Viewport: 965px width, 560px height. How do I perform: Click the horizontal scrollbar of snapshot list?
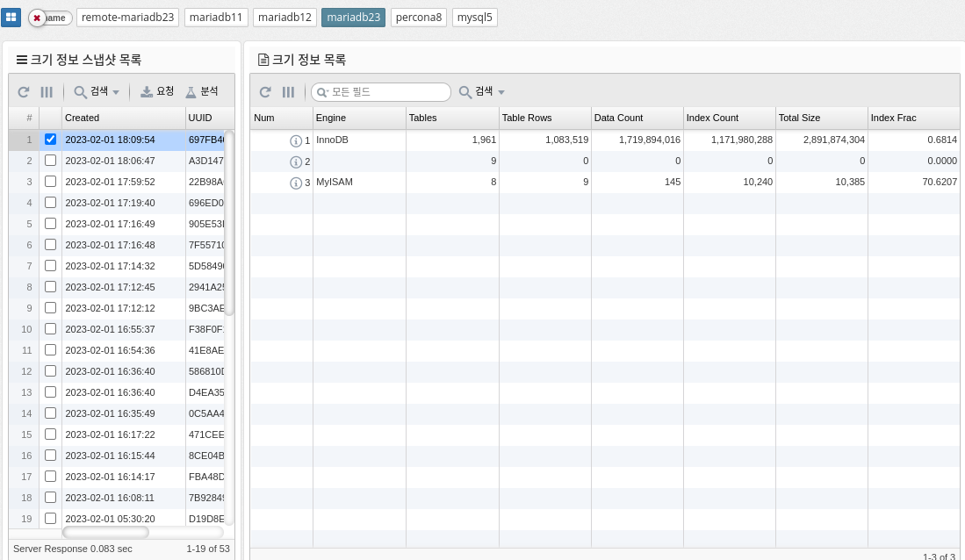tap(105, 532)
